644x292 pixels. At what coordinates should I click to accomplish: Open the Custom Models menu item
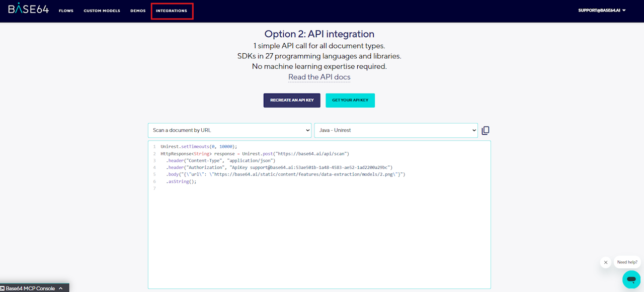coord(102,11)
